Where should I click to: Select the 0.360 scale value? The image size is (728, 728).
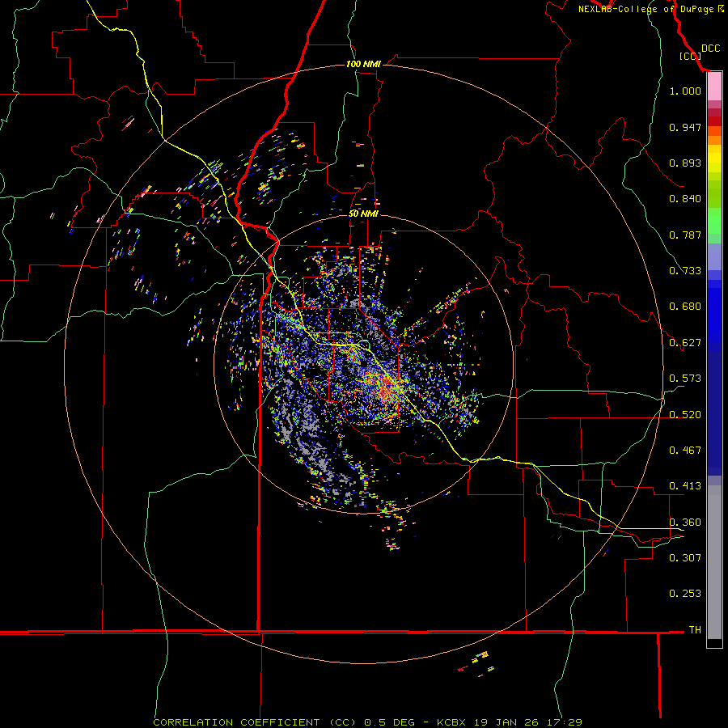[685, 523]
